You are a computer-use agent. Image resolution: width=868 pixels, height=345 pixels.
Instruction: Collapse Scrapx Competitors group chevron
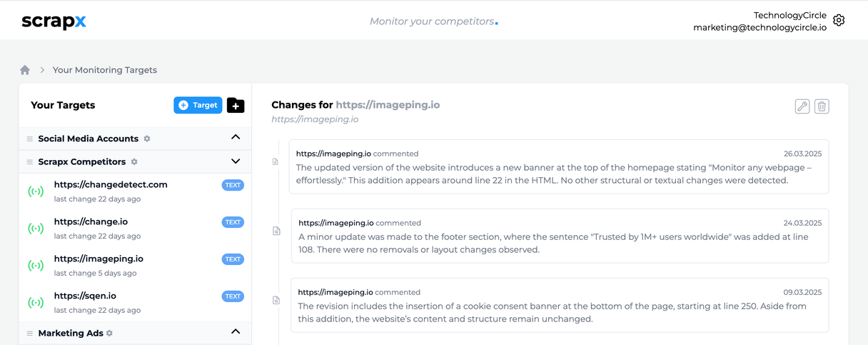[x=236, y=161]
